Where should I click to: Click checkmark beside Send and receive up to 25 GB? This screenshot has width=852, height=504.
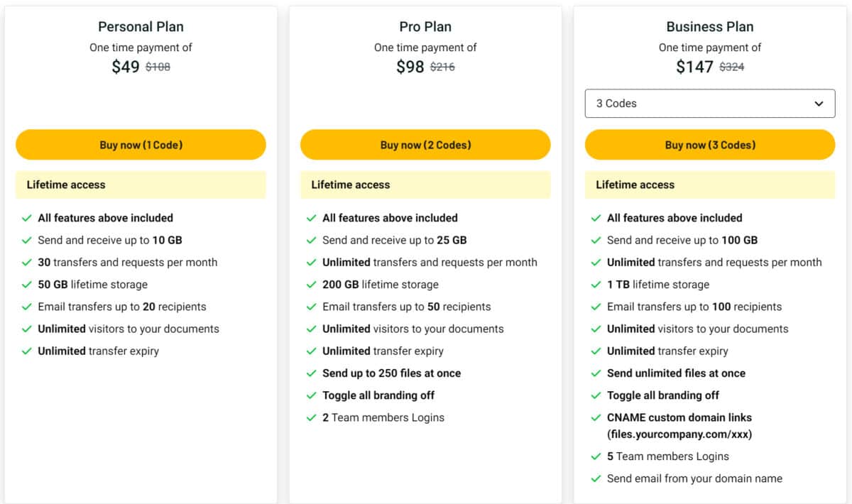[311, 240]
